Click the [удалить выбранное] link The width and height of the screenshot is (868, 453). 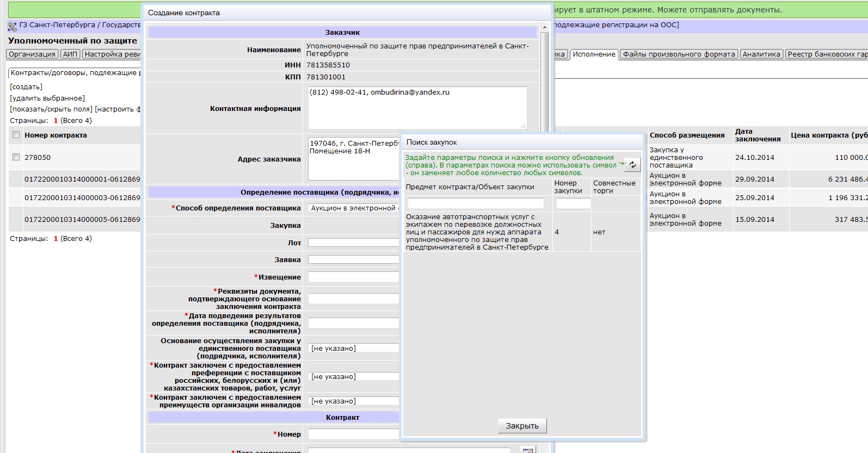(47, 98)
